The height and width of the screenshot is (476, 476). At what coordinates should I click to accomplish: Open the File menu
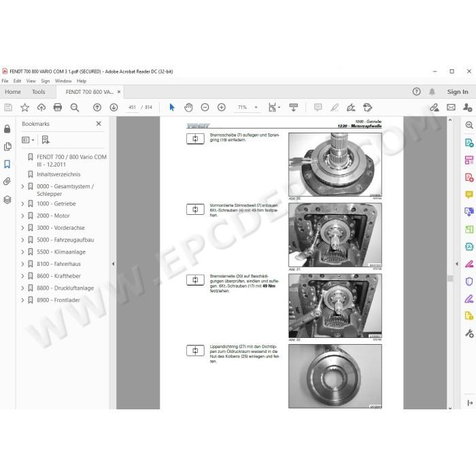pyautogui.click(x=5, y=81)
